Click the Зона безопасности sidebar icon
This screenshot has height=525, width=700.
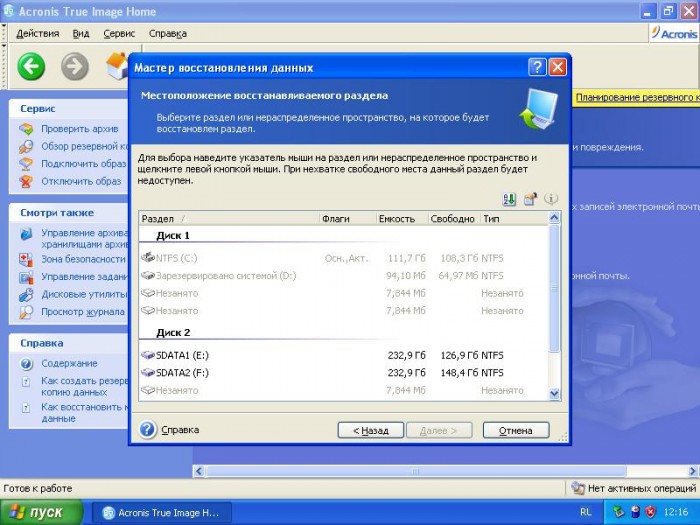[26, 259]
